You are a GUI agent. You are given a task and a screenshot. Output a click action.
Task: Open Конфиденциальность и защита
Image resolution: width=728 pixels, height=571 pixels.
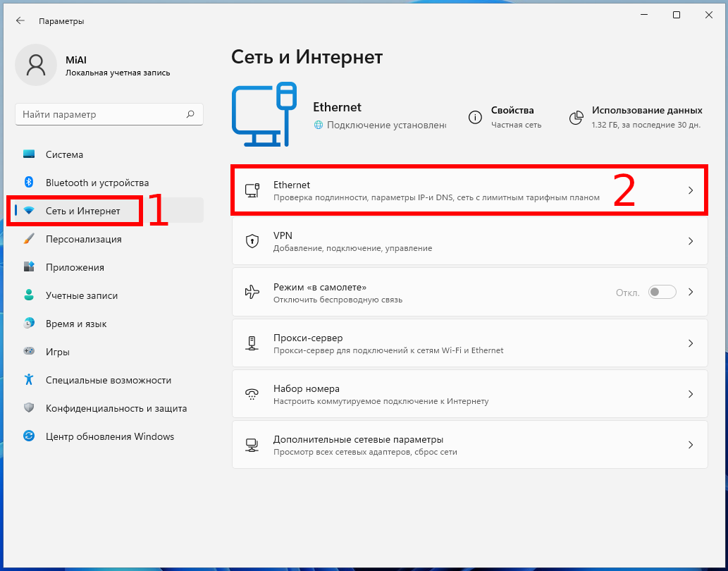109,408
